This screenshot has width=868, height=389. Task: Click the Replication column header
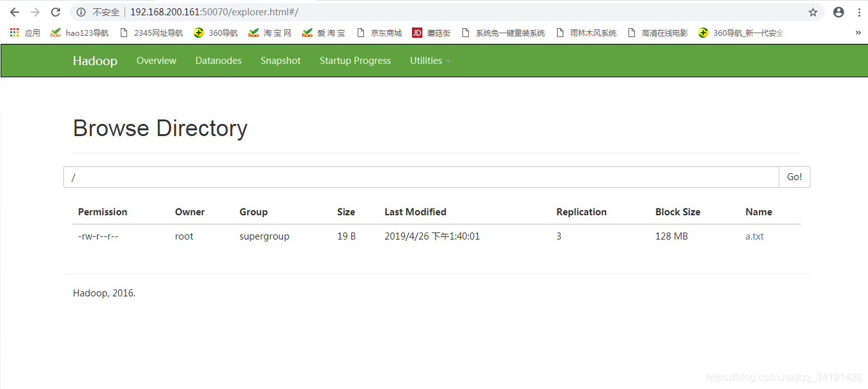click(581, 212)
